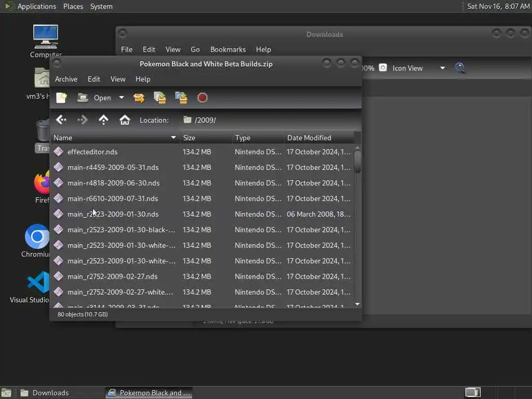The image size is (532, 399).
Task: Select effecteditor.nds file
Action: coord(92,152)
